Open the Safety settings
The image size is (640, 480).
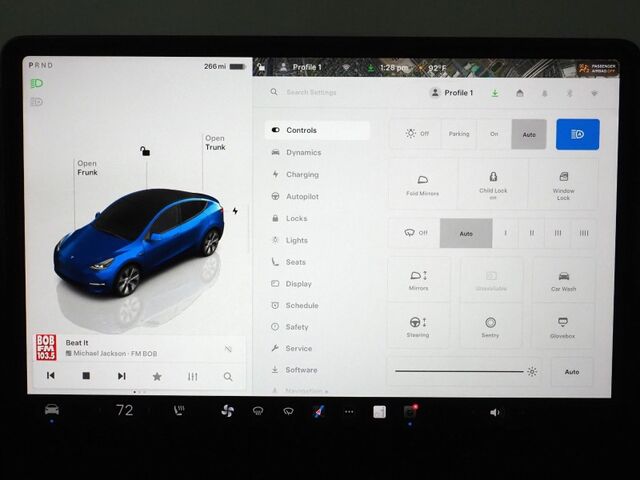pos(290,327)
